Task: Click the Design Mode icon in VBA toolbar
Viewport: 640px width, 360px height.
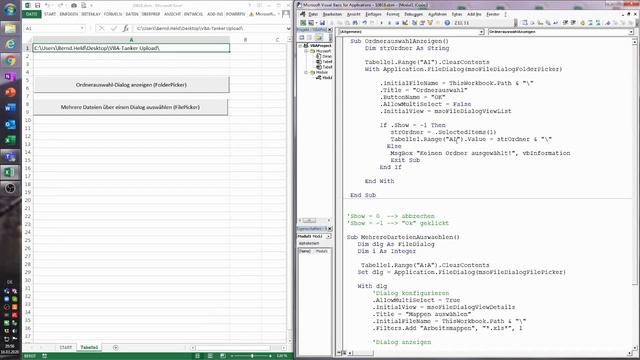Action: click(x=405, y=23)
